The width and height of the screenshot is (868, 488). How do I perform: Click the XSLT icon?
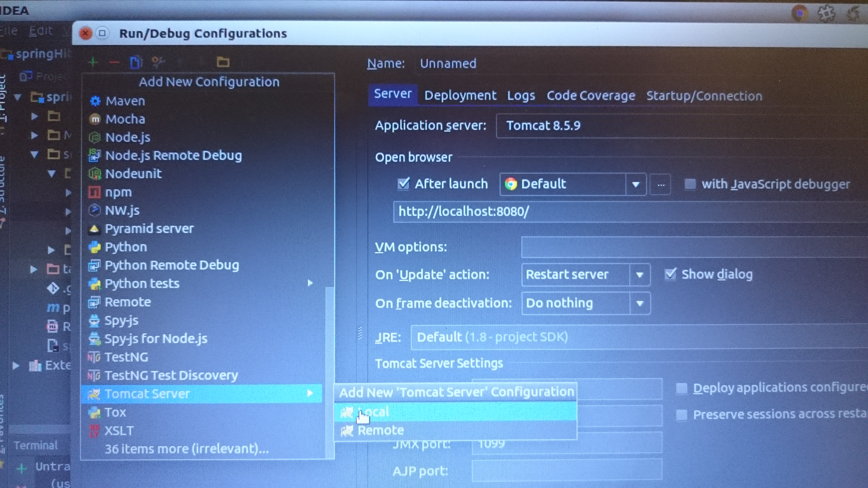94,431
